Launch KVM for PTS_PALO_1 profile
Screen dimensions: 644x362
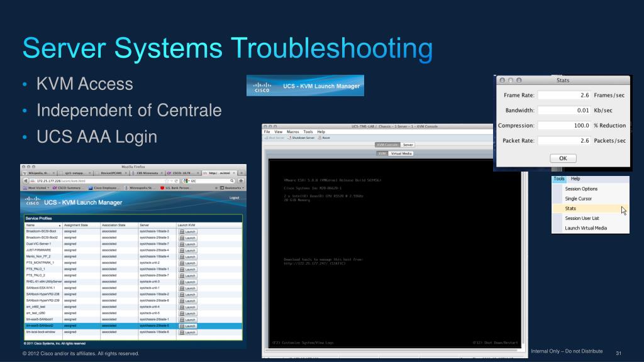click(x=187, y=269)
